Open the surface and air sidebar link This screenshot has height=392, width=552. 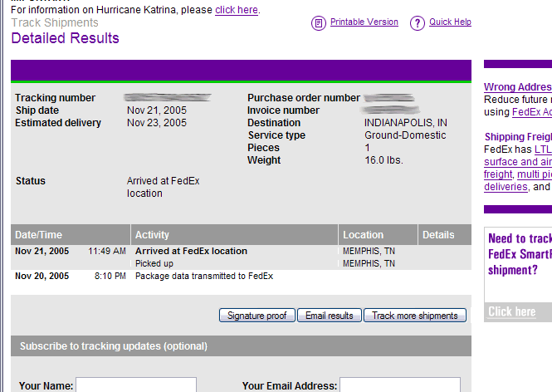518,162
